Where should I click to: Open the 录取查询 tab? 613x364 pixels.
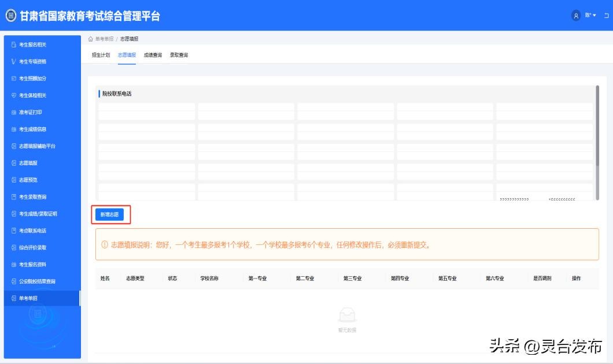(179, 55)
